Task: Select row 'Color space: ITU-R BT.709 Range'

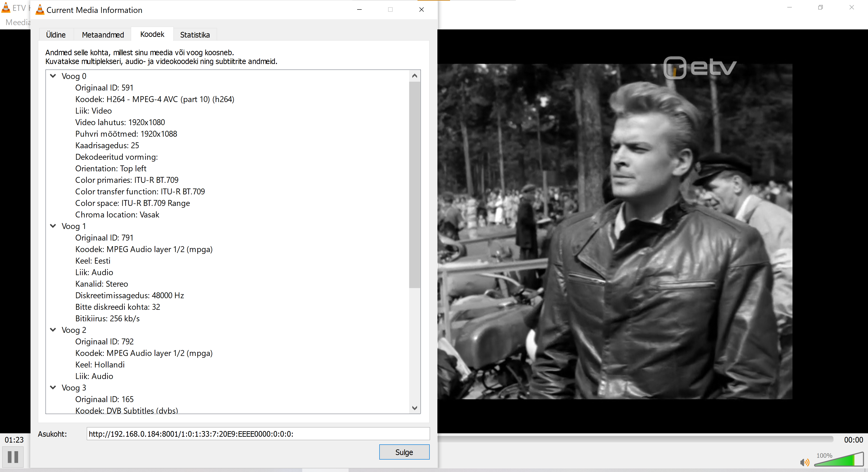Action: pyautogui.click(x=132, y=203)
